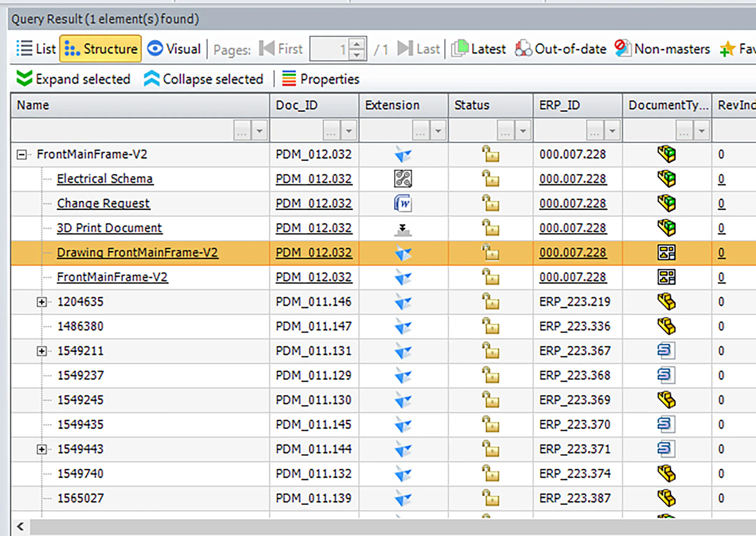756x536 pixels.
Task: Click the Word icon on Change Request row
Action: [403, 203]
